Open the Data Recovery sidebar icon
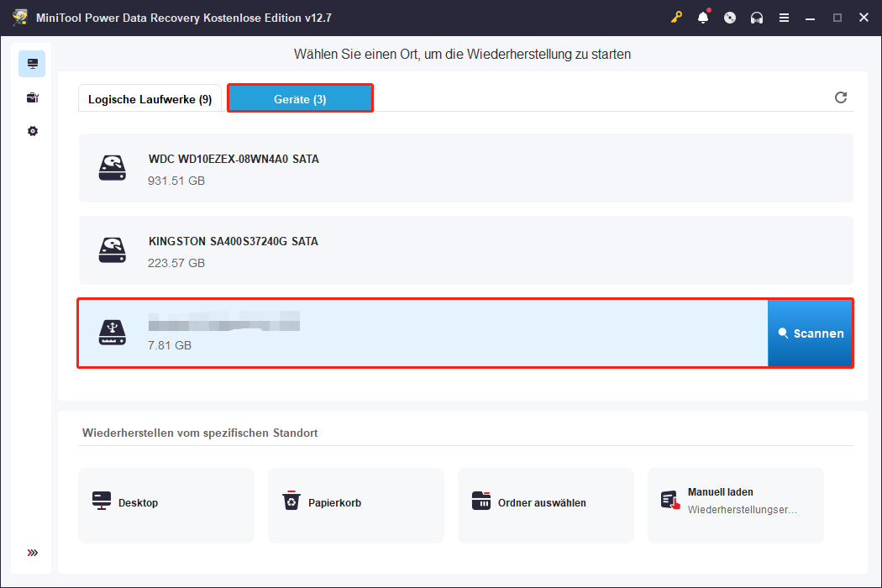This screenshot has width=882, height=588. pos(32,63)
